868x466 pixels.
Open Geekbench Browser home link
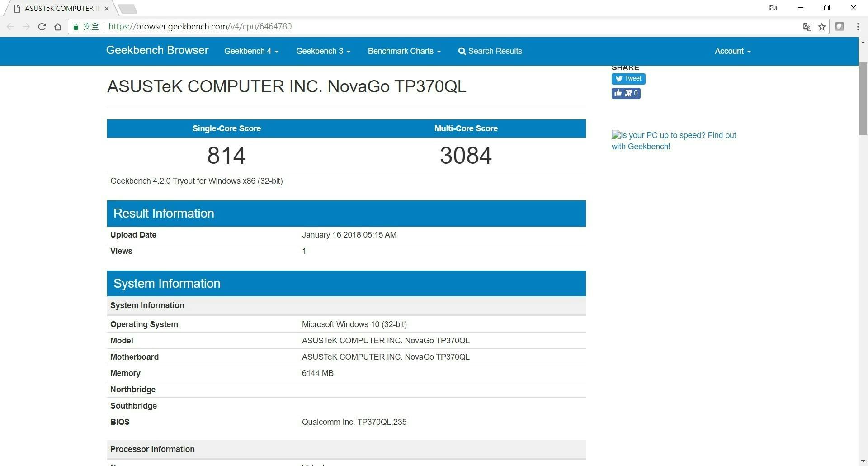coord(157,50)
